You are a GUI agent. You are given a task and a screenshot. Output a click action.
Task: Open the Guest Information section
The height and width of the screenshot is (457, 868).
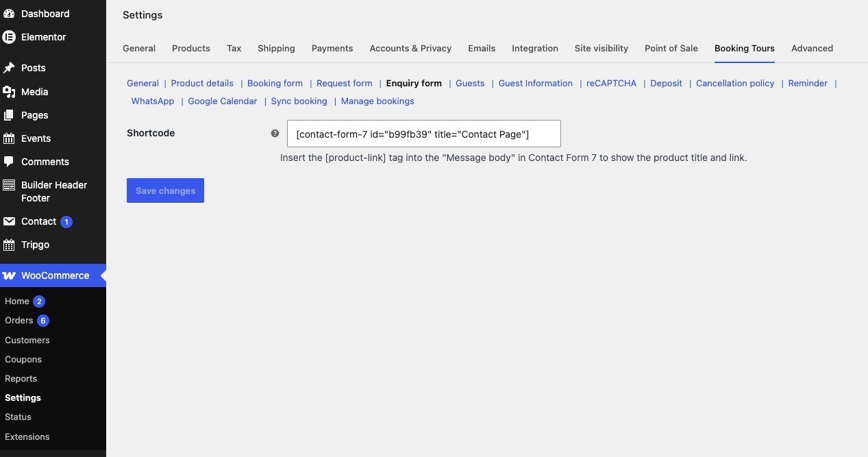(x=535, y=83)
